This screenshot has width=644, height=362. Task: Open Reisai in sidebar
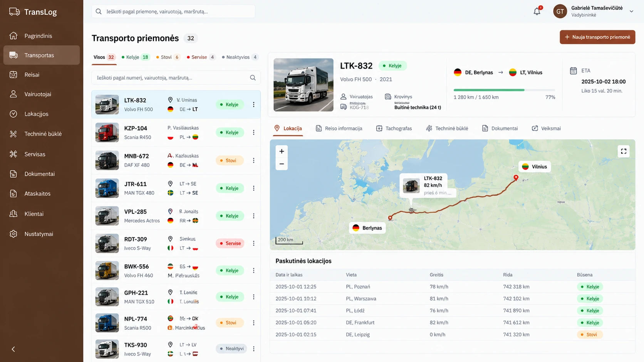coord(42,75)
